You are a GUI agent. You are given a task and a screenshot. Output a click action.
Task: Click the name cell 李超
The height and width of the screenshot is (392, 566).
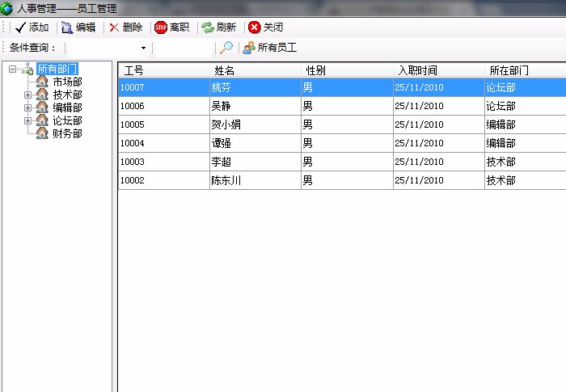[256, 162]
